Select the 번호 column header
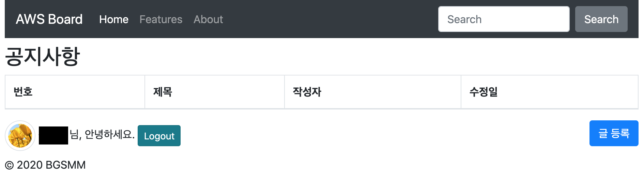This screenshot has width=644, height=187. tap(23, 92)
